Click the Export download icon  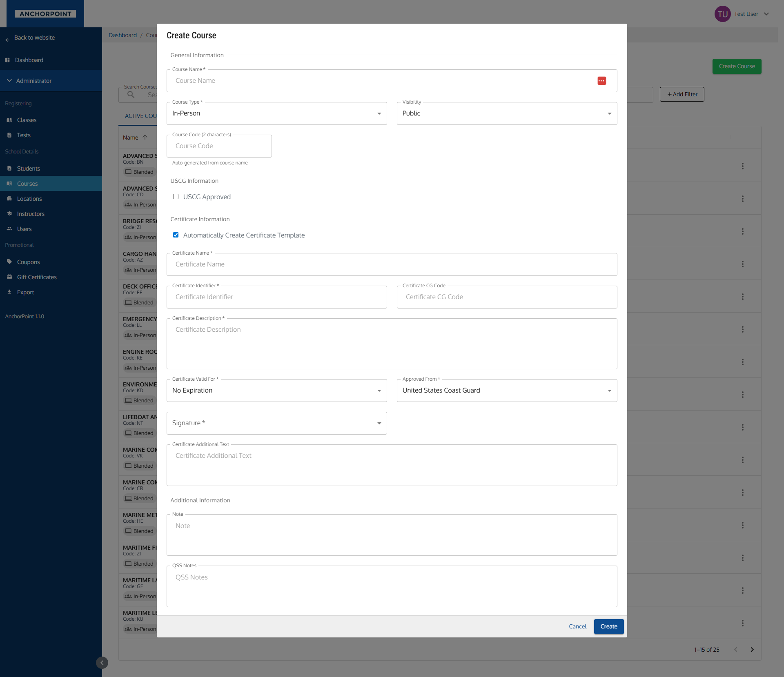pos(9,292)
